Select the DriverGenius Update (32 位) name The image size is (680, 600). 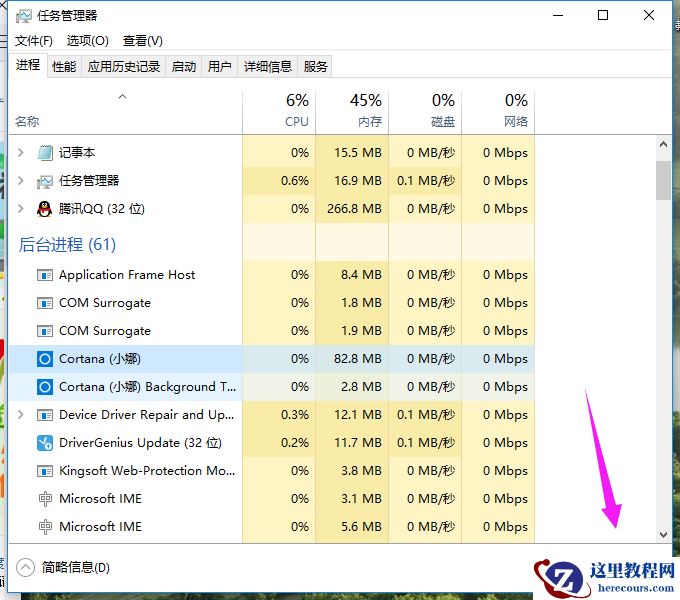140,443
